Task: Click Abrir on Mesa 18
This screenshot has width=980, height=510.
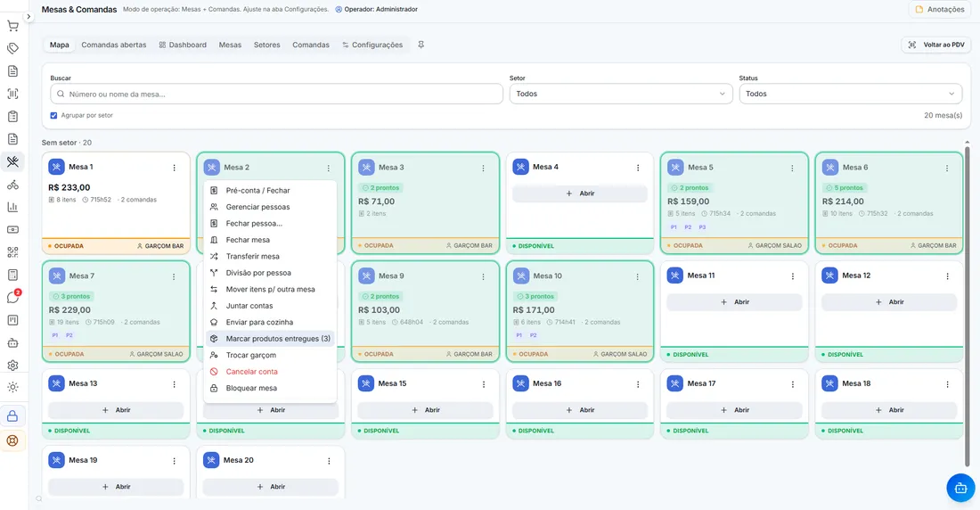Action: [x=889, y=410]
